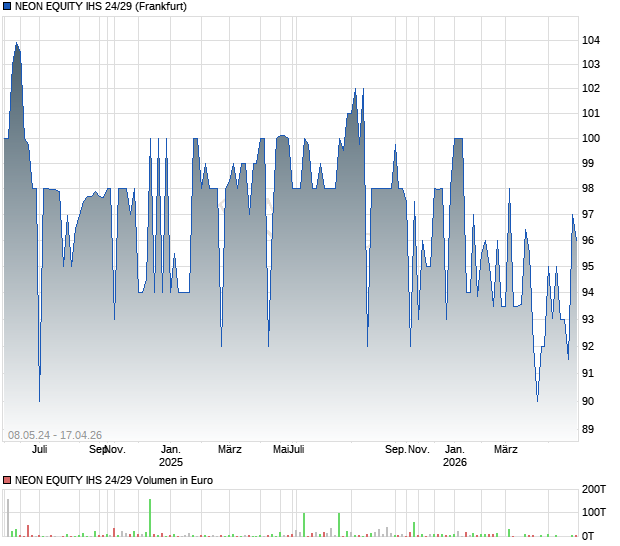Click the 97 price axis label
The width and height of the screenshot is (620, 546).
588,214
